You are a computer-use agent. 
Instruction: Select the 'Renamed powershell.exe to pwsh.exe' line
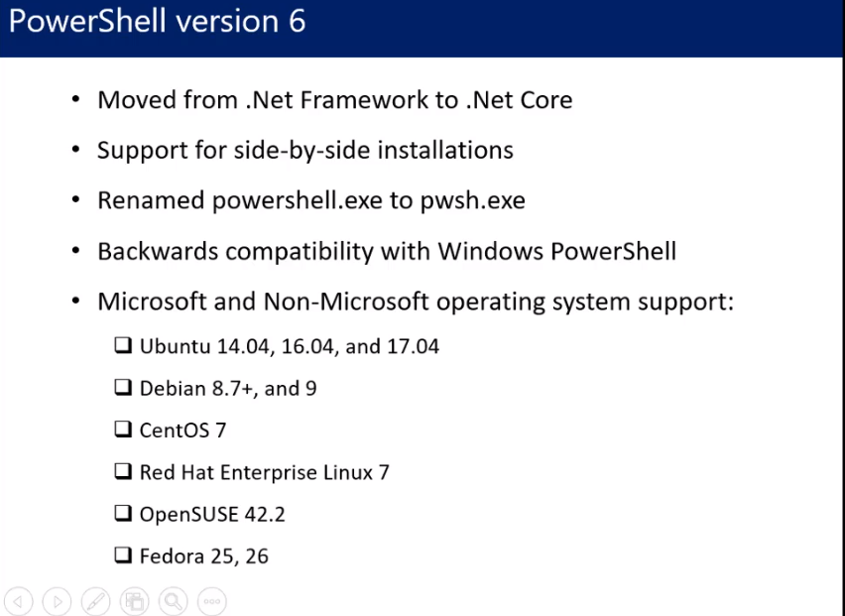311,200
